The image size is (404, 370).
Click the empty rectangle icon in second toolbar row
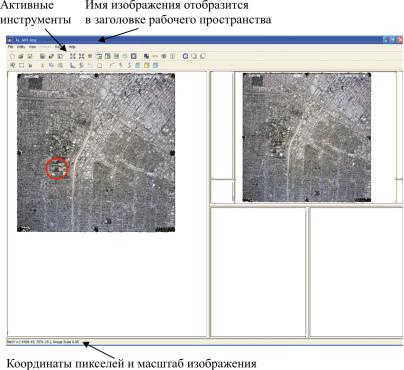(x=21, y=65)
